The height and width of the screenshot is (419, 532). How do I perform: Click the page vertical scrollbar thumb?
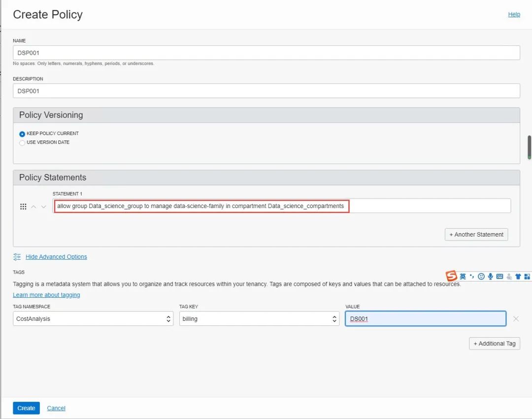click(530, 147)
